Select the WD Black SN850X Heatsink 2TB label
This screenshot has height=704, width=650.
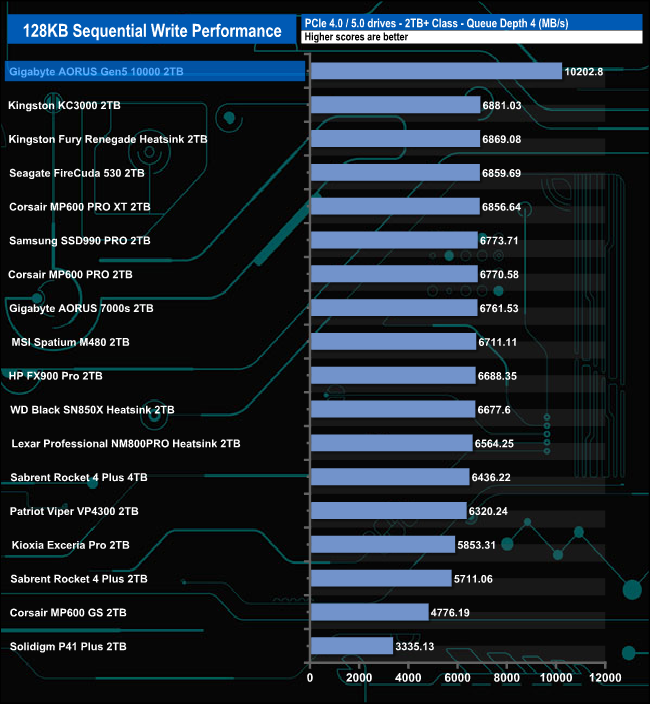pos(92,410)
